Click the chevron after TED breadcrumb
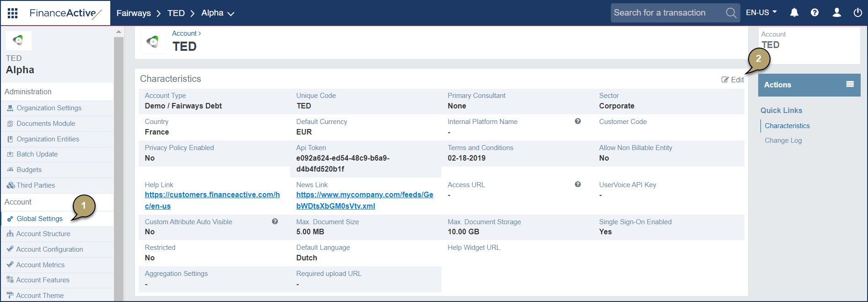Screen dimensions: 868x302 click(x=193, y=13)
